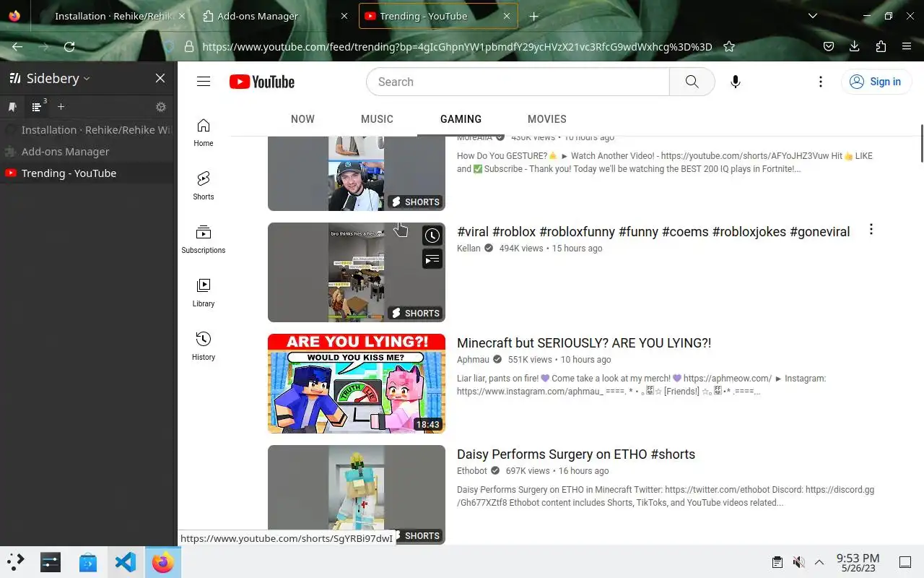Viewport: 924px width, 578px height.
Task: Select Trending - YouTube in Sidebery list
Action: 87,173
